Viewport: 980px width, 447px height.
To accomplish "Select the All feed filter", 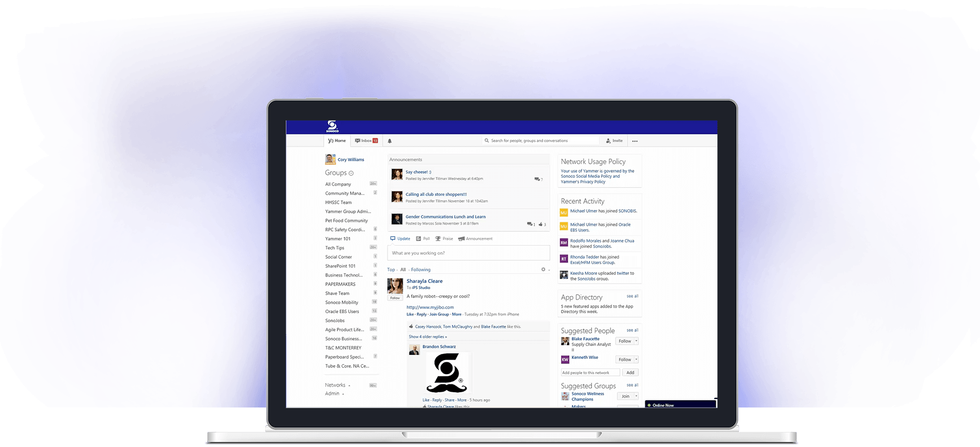I will pos(403,270).
